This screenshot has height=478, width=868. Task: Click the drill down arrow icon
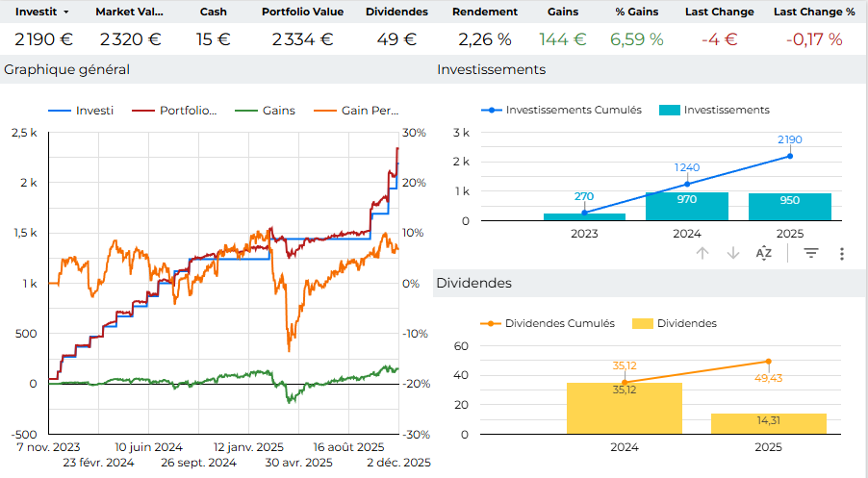point(733,254)
